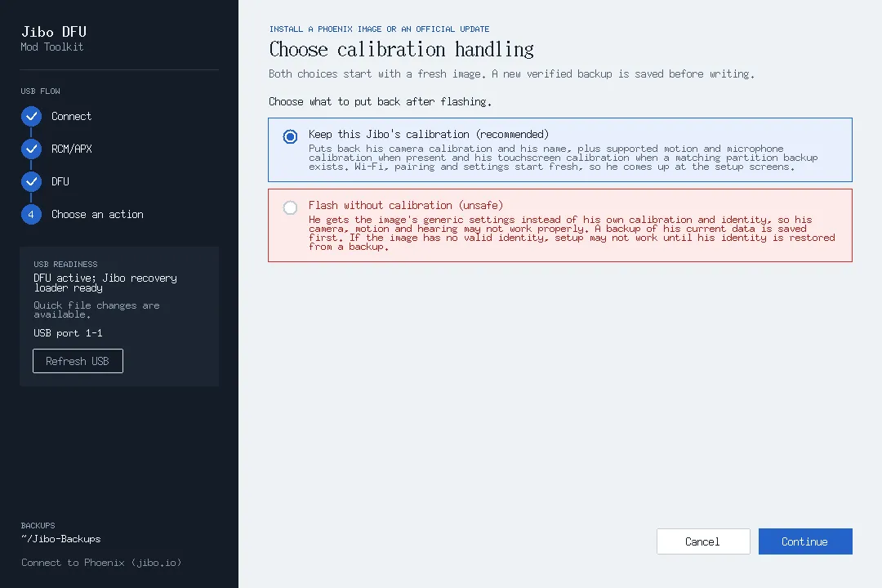Viewport: 882px width, 588px height.
Task: Go to the RCM/APX step label
Action: tap(71, 149)
